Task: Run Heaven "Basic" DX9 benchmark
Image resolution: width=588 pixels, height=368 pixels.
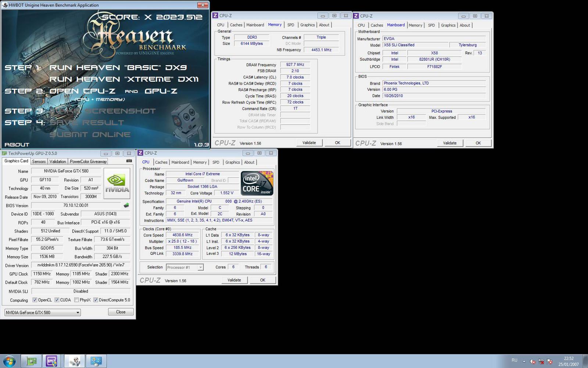Action: (x=118, y=68)
